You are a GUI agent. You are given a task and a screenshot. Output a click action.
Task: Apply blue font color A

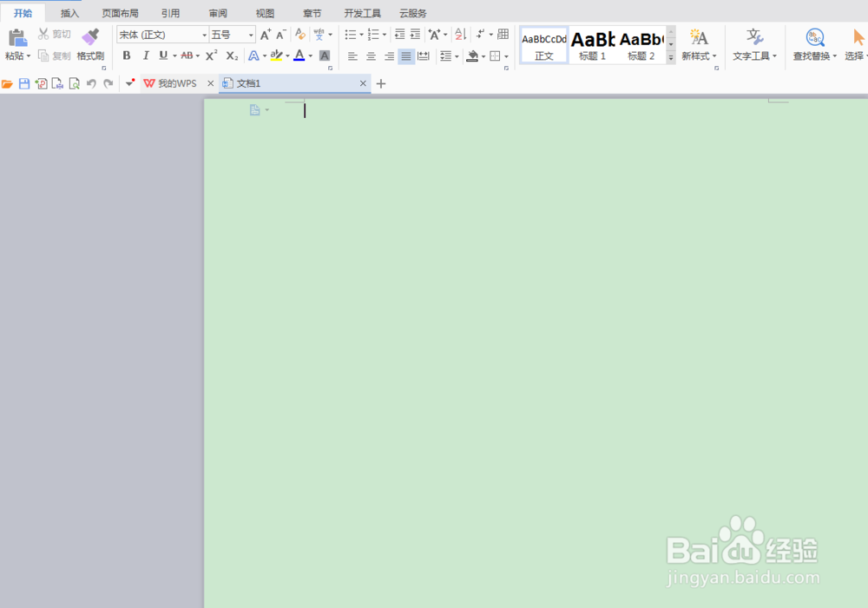tap(299, 56)
